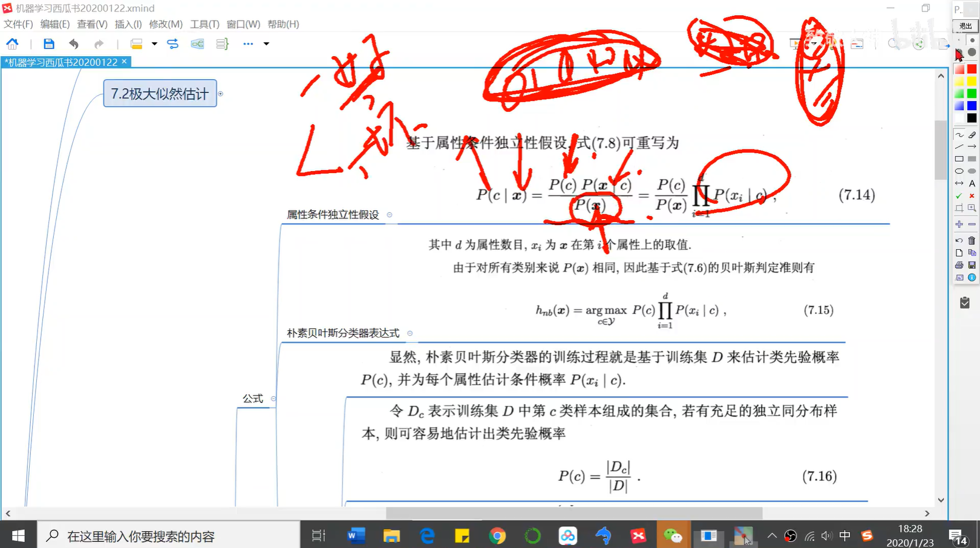Increase pen width with the plus icon
The image size is (980, 548).
[x=959, y=224]
